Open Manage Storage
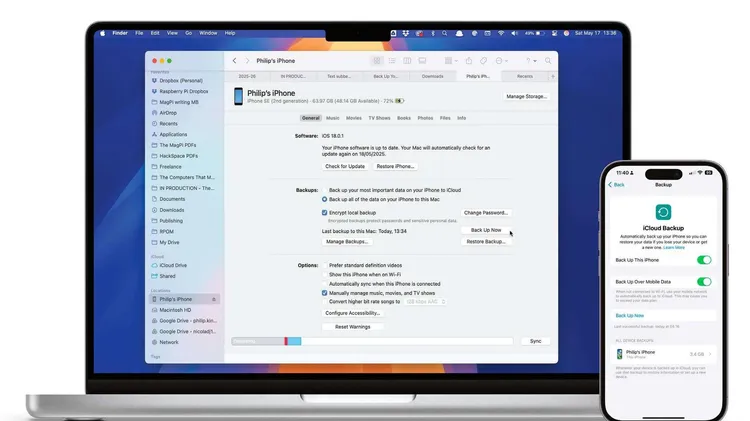750x421 pixels. tap(526, 97)
